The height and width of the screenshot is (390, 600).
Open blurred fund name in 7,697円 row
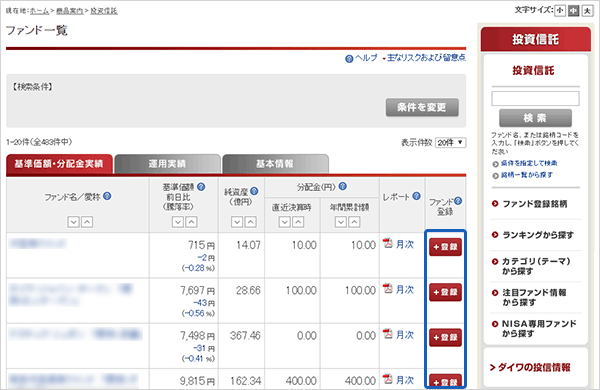71,294
